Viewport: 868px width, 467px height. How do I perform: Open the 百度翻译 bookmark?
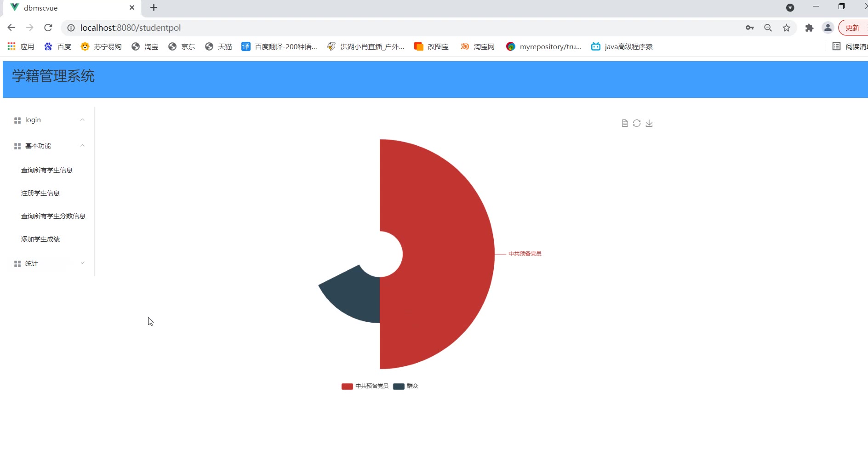[280, 46]
